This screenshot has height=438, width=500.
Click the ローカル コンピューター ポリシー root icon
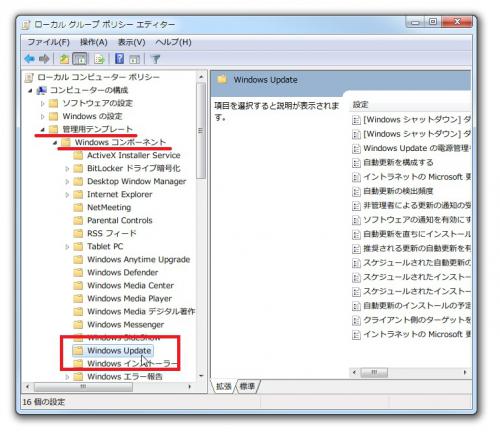[29, 77]
